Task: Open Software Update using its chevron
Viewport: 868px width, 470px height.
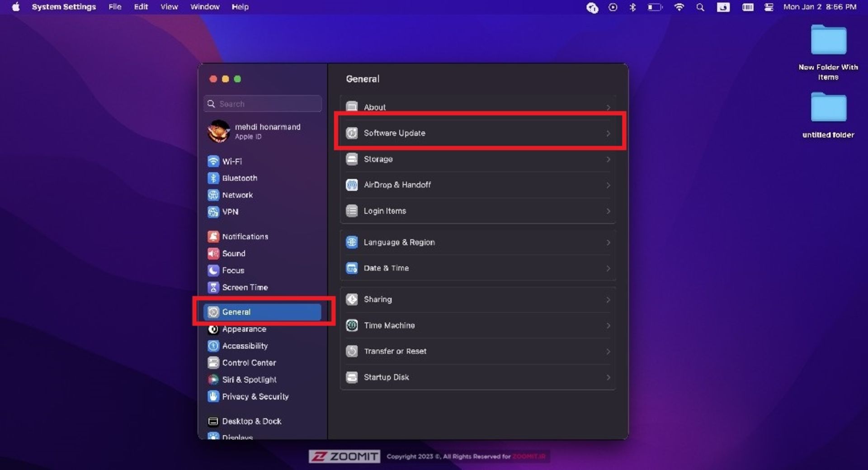Action: pyautogui.click(x=609, y=133)
